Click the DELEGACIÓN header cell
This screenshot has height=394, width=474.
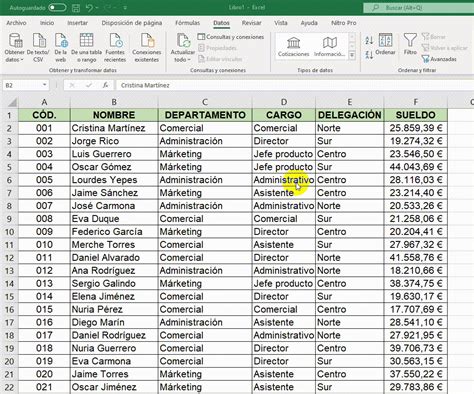(x=350, y=115)
